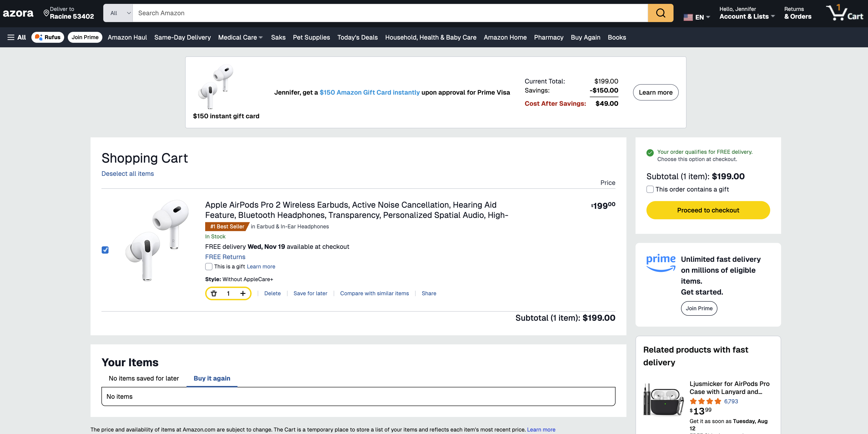Check 'This order contains a gift'
The width and height of the screenshot is (868, 434).
coord(650,189)
